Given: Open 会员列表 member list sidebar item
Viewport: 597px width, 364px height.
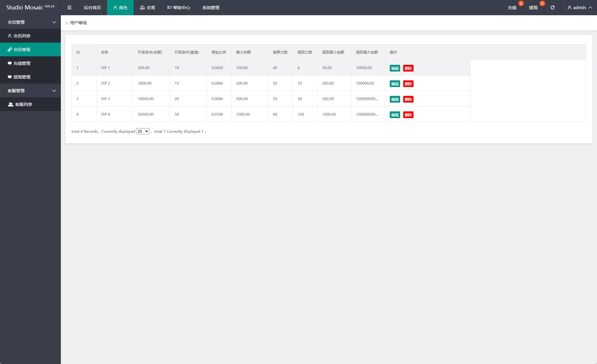Looking at the screenshot, I should click(22, 36).
